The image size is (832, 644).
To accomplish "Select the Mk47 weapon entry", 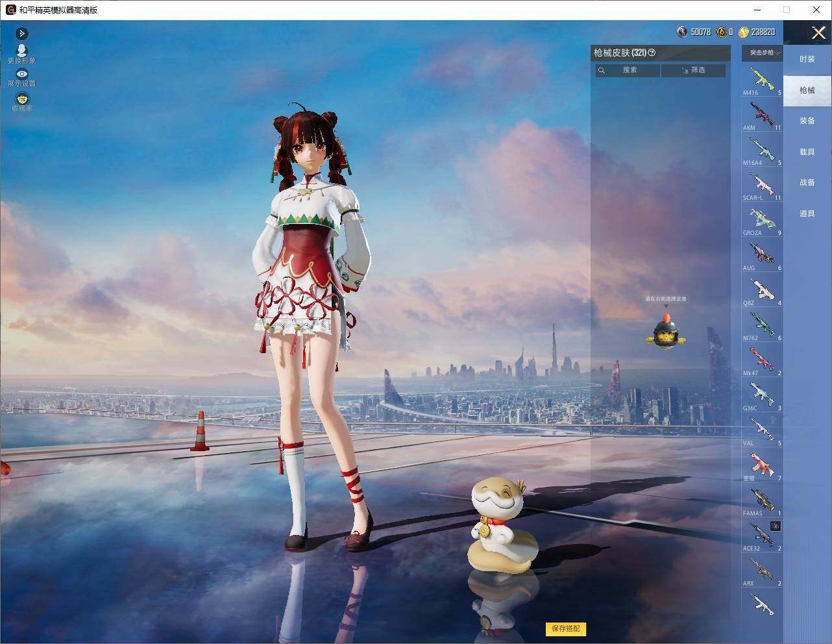I will coord(762,361).
